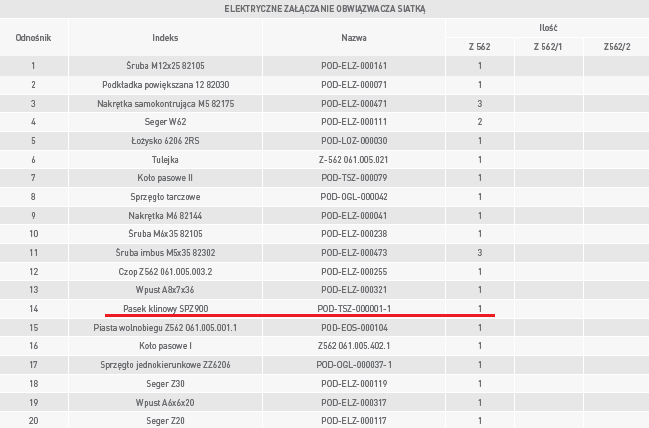
Task: Select part code "POD-LOZ-000030"
Action: coord(353,140)
